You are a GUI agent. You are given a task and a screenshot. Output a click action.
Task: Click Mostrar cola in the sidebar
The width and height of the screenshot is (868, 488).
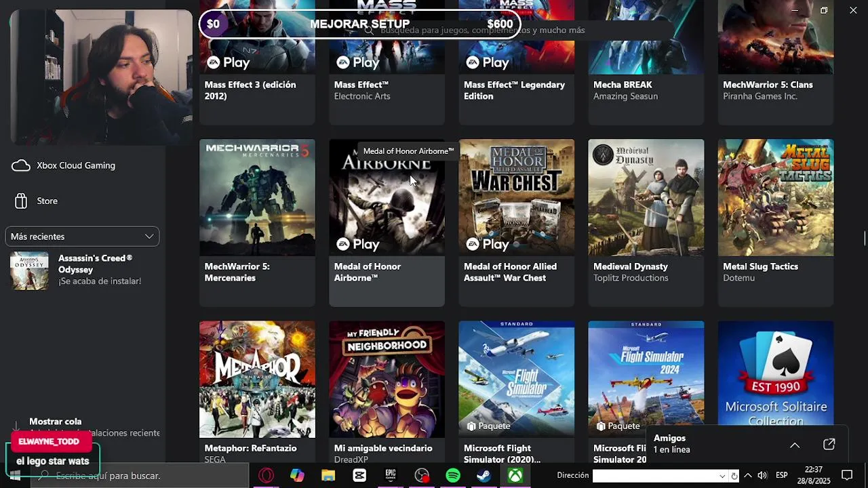(x=55, y=422)
